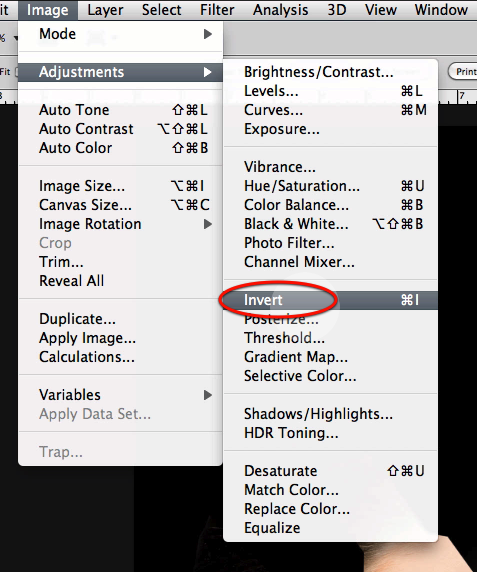Open the Filter menu in the menu bar
The height and width of the screenshot is (572, 477).
click(217, 10)
